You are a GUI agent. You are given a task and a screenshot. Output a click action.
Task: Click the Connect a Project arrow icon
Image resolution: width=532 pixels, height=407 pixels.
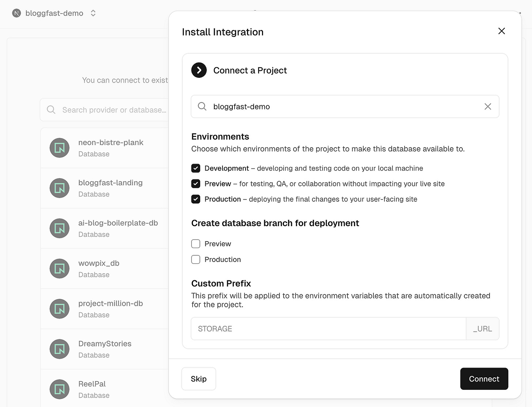tap(199, 70)
